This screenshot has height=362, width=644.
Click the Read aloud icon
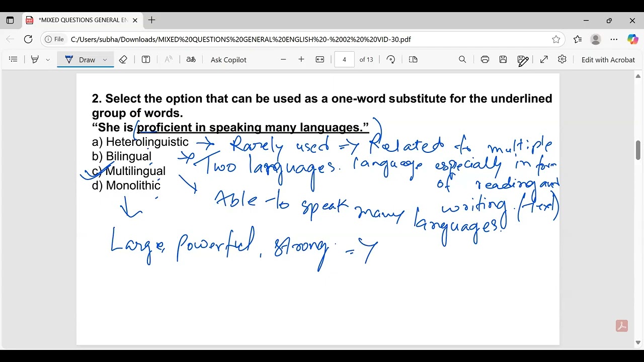[x=169, y=59]
